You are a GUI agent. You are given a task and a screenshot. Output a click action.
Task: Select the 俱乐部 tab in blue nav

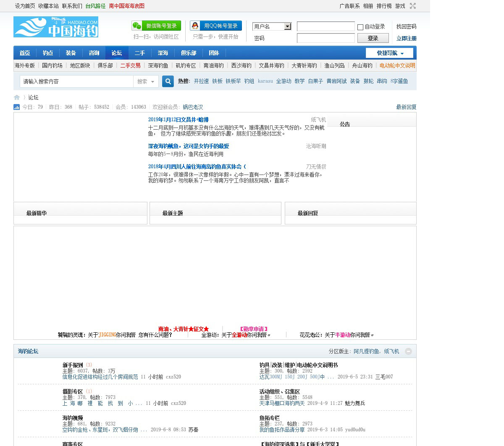coord(189,53)
